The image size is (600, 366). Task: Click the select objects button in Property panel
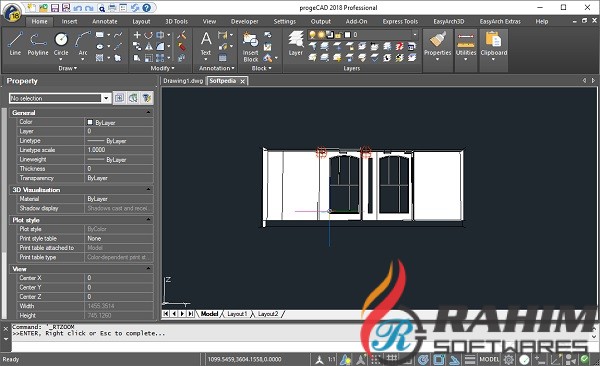coord(133,98)
